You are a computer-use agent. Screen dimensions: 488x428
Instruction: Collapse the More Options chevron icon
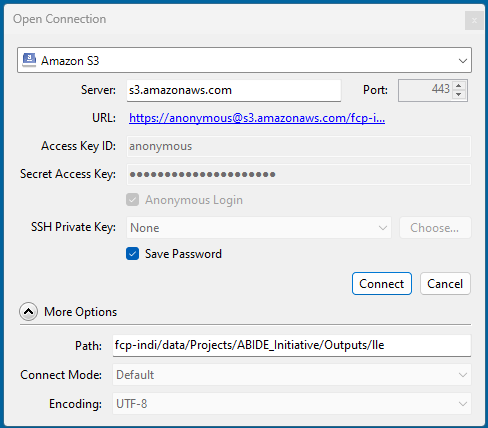(x=29, y=312)
